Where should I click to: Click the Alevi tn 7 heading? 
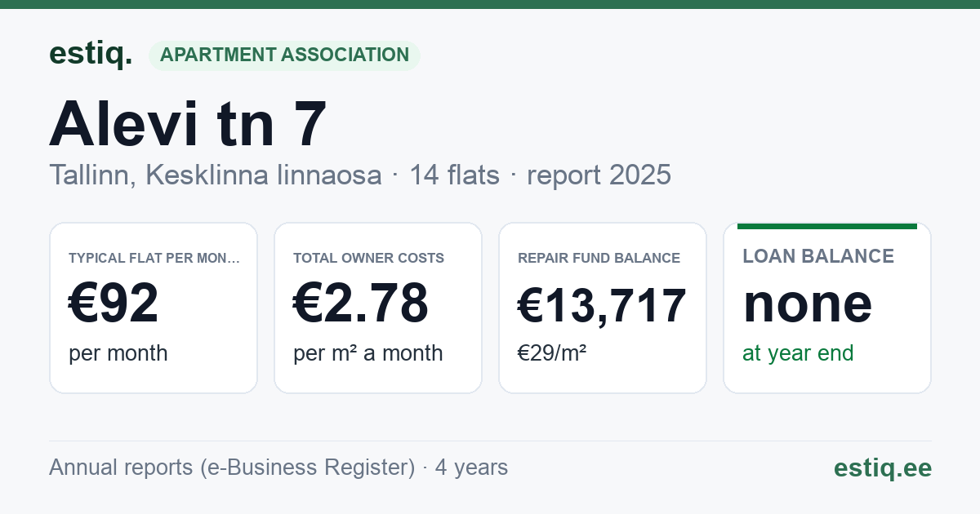(189, 124)
